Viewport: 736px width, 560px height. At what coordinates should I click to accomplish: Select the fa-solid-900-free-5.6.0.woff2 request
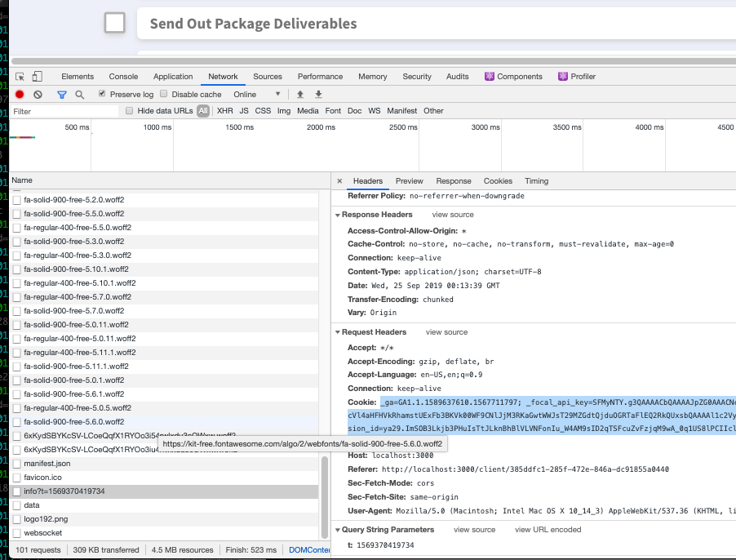(x=164, y=422)
